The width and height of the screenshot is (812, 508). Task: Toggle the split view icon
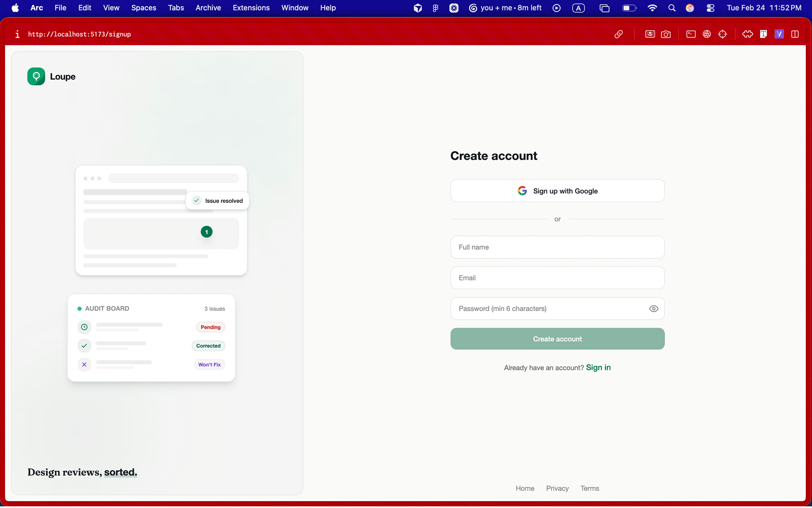point(795,34)
